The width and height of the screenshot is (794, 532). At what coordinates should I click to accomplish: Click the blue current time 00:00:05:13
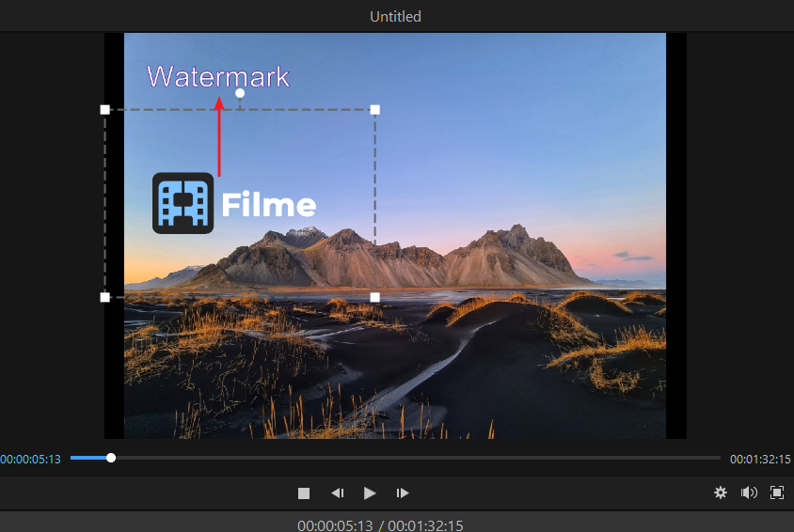(x=30, y=460)
